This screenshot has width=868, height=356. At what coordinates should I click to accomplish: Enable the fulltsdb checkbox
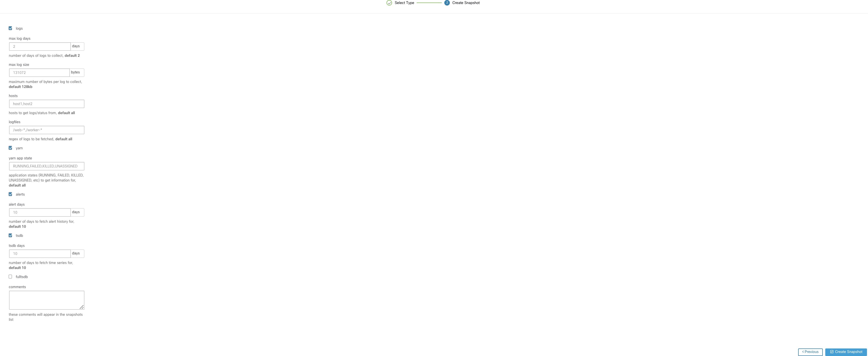tap(11, 277)
